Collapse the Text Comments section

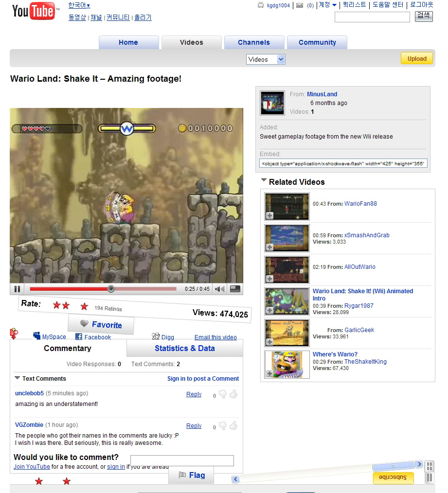pos(18,378)
